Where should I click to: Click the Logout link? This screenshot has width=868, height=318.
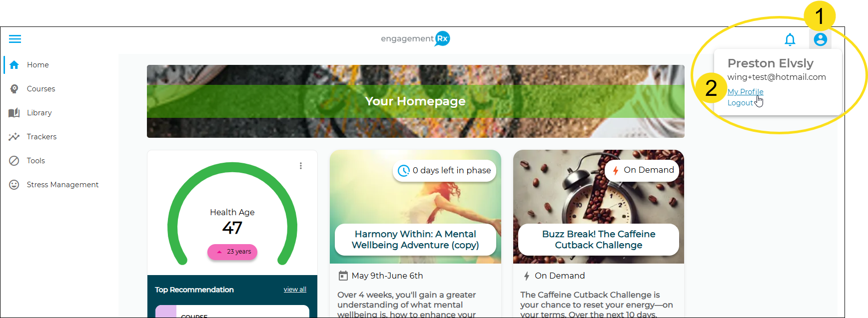coord(740,103)
